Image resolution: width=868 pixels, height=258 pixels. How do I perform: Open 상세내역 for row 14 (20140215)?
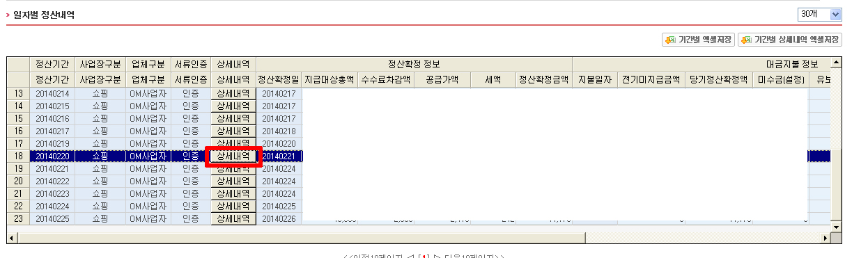(x=233, y=106)
